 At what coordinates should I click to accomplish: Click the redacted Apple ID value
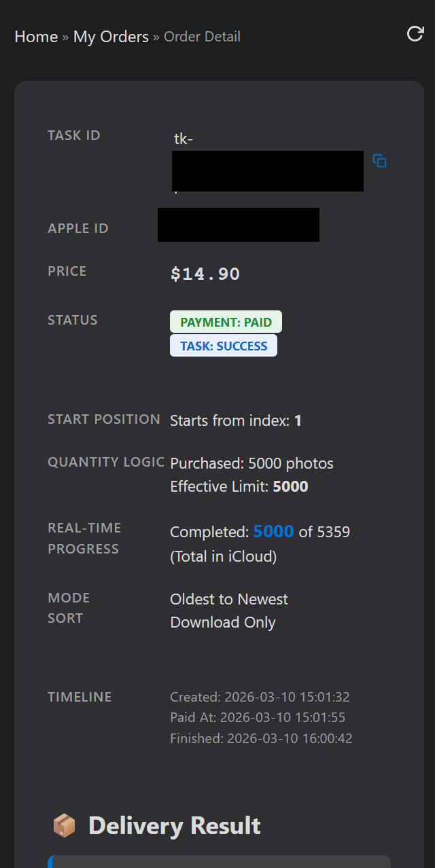[x=238, y=225]
